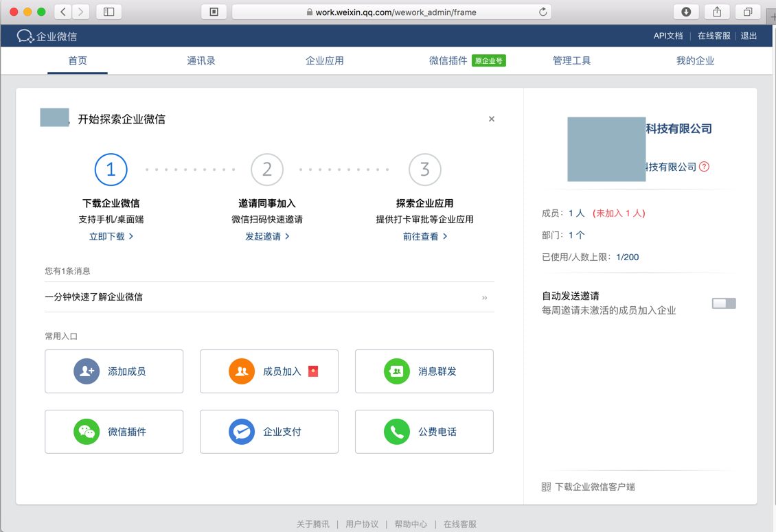
Task: Click the green 原企业号 badge
Action: point(488,60)
